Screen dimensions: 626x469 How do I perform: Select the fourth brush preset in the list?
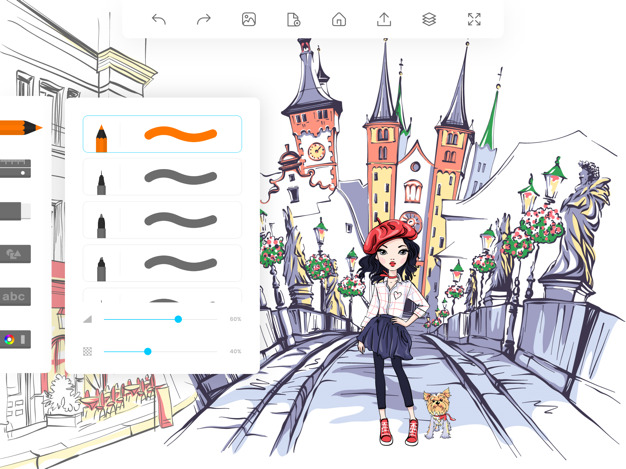point(162,264)
